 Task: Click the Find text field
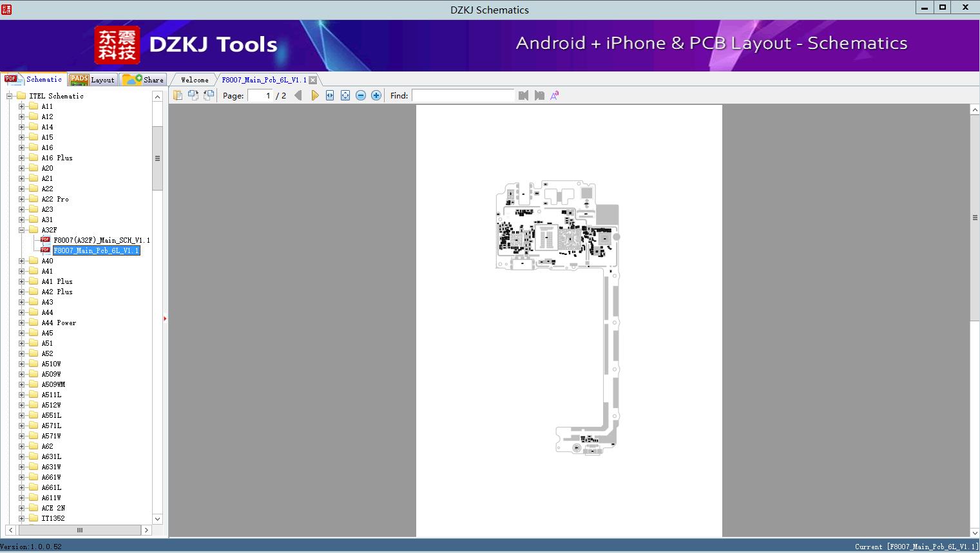click(x=463, y=95)
